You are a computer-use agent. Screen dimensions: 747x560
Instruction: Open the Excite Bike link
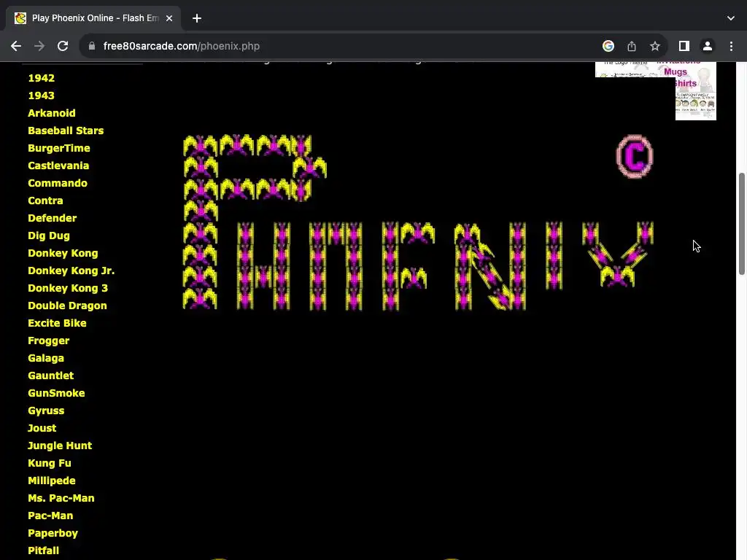click(57, 323)
